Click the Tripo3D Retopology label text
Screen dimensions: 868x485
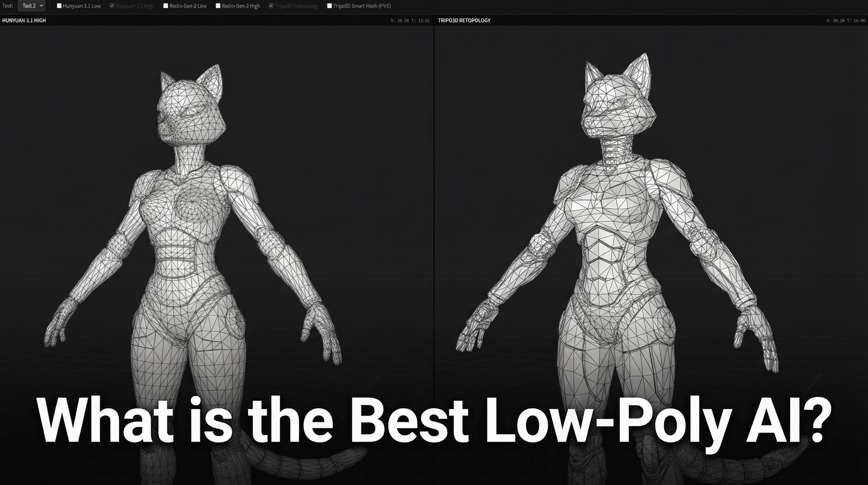(x=297, y=5)
